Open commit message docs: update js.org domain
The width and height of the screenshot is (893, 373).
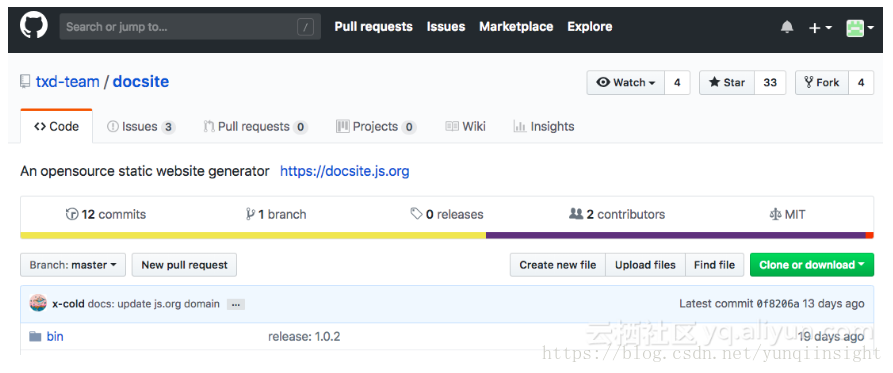pos(154,304)
